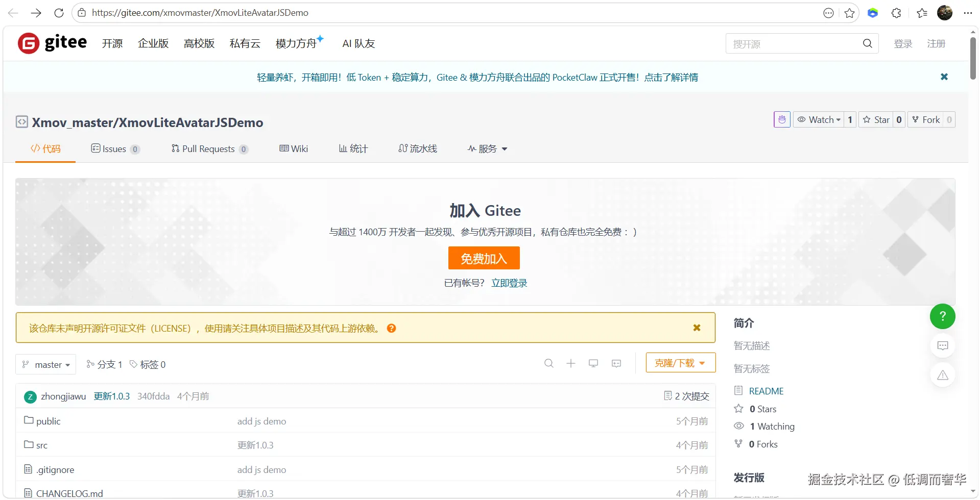The height and width of the screenshot is (500, 980).
Task: Open the README link in sidebar
Action: pyautogui.click(x=766, y=391)
